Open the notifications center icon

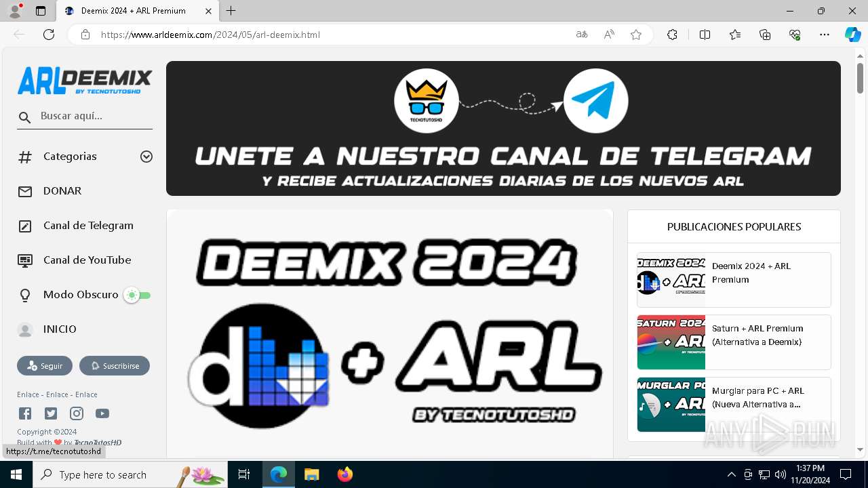click(x=846, y=474)
